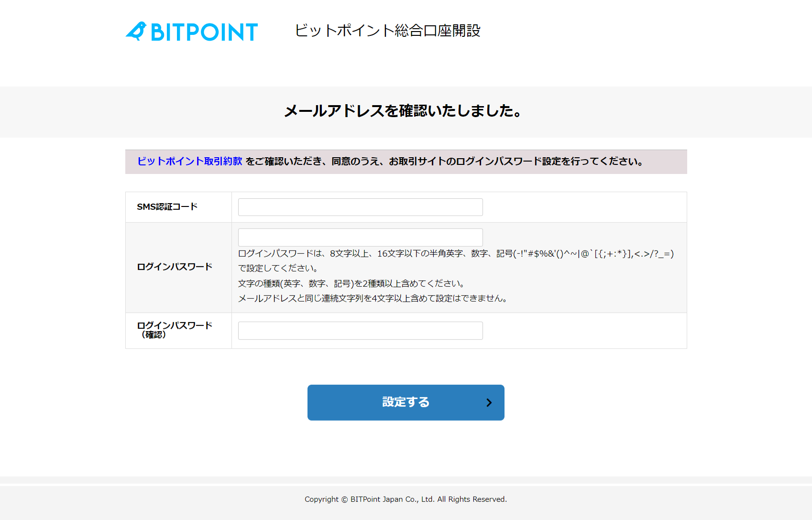The width and height of the screenshot is (812, 520).
Task: Select the password character-type requirement line
Action: click(351, 283)
